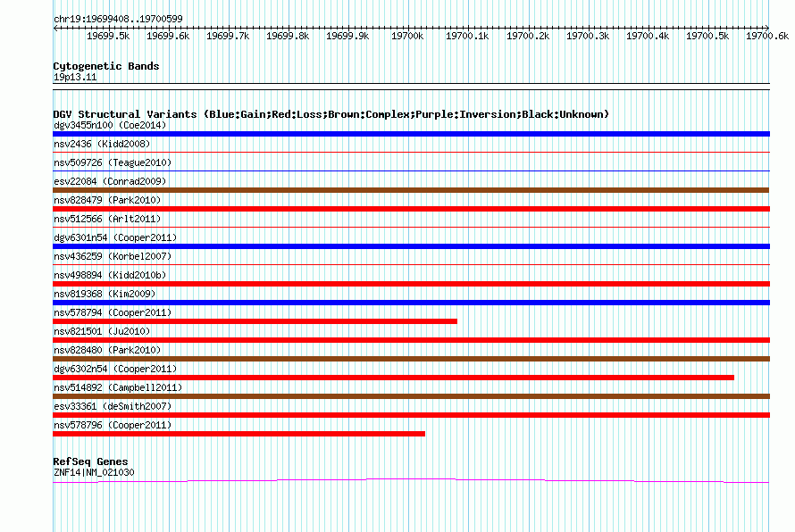Open esv22084 (Conrad2009) variant
Image resolution: width=795 pixels, height=532 pixels.
[110, 181]
